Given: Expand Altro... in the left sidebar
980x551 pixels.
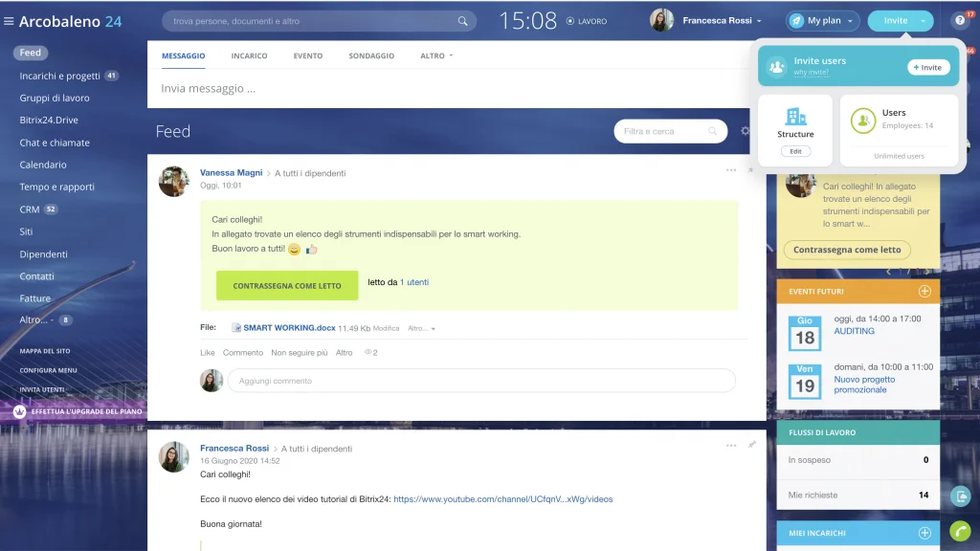Looking at the screenshot, I should [x=36, y=320].
